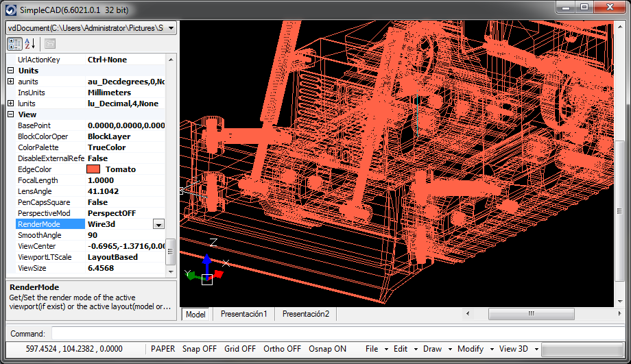This screenshot has height=364, width=631.
Task: Toggle Osnap ON in the status bar
Action: (327, 349)
